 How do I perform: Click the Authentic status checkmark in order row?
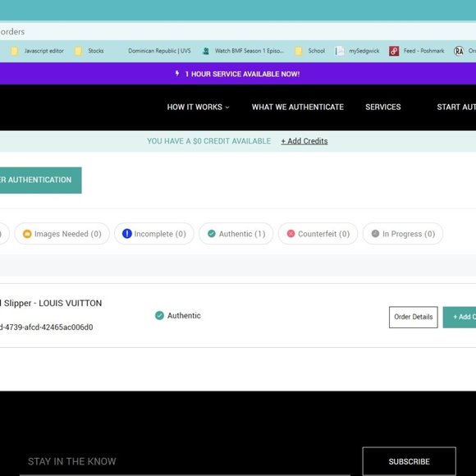point(159,316)
